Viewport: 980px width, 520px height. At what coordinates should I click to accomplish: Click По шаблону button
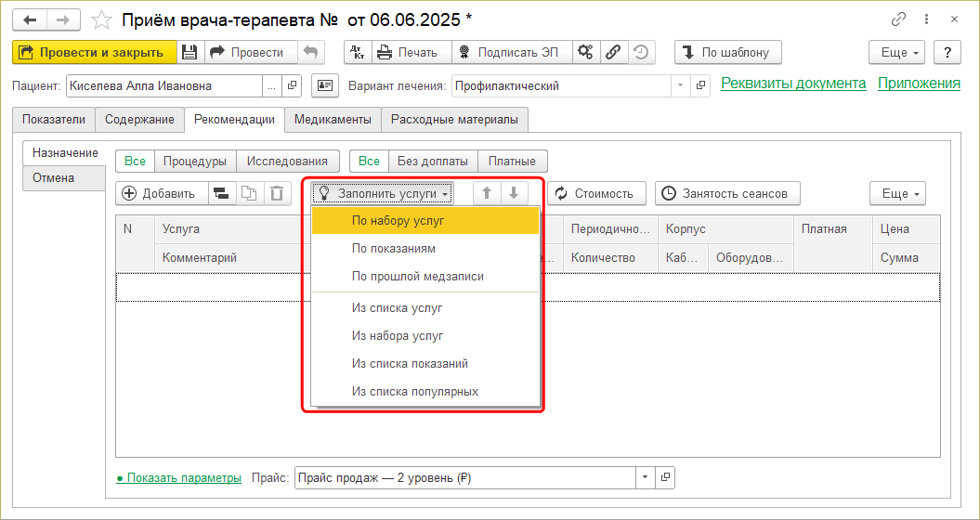point(728,53)
